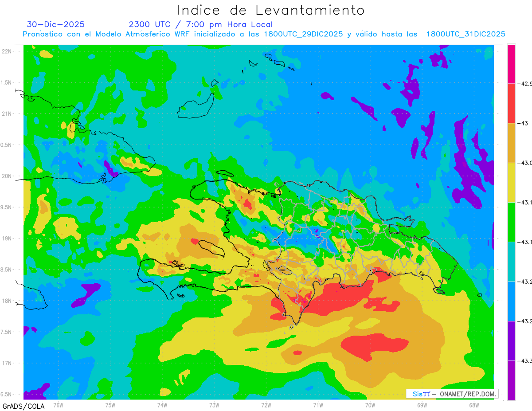The image size is (532, 411).
Task: Select the yellow legend color band
Action: 511,182
